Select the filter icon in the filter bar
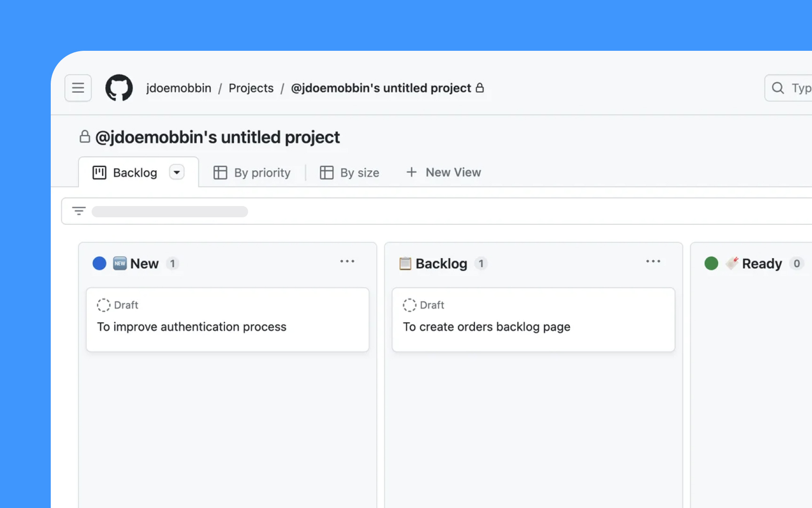The height and width of the screenshot is (508, 812). click(78, 211)
